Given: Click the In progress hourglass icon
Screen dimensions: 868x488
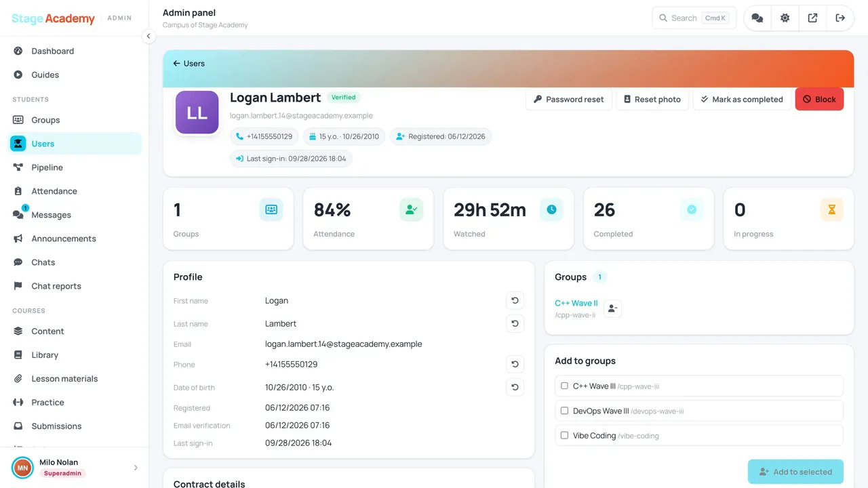Looking at the screenshot, I should pos(831,209).
